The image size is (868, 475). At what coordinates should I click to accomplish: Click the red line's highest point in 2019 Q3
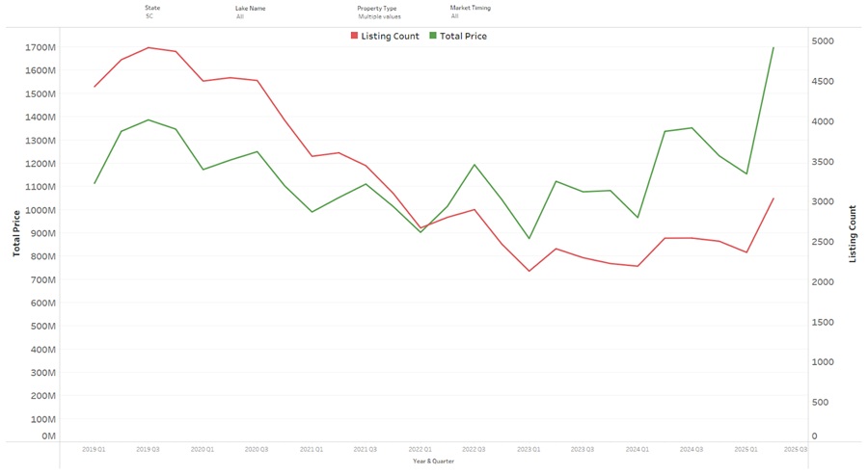point(149,47)
